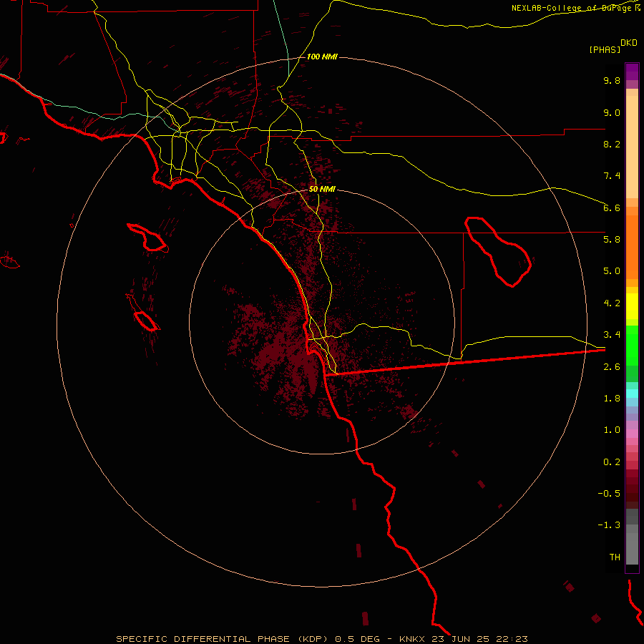Click the -0.5 value on the color scale
This screenshot has height=644, width=644.
(609, 494)
